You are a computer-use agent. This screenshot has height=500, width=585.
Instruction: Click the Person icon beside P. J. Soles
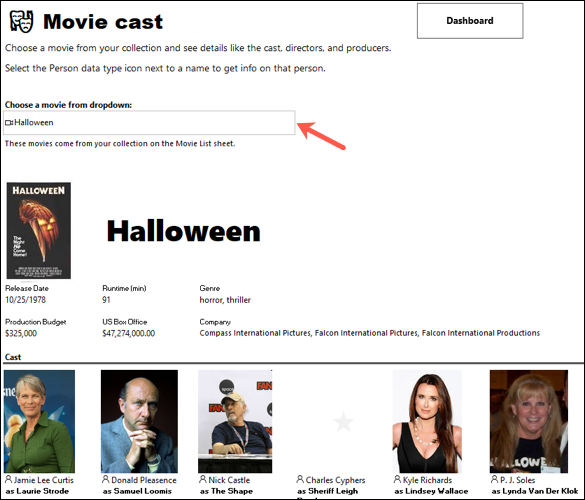(495, 479)
